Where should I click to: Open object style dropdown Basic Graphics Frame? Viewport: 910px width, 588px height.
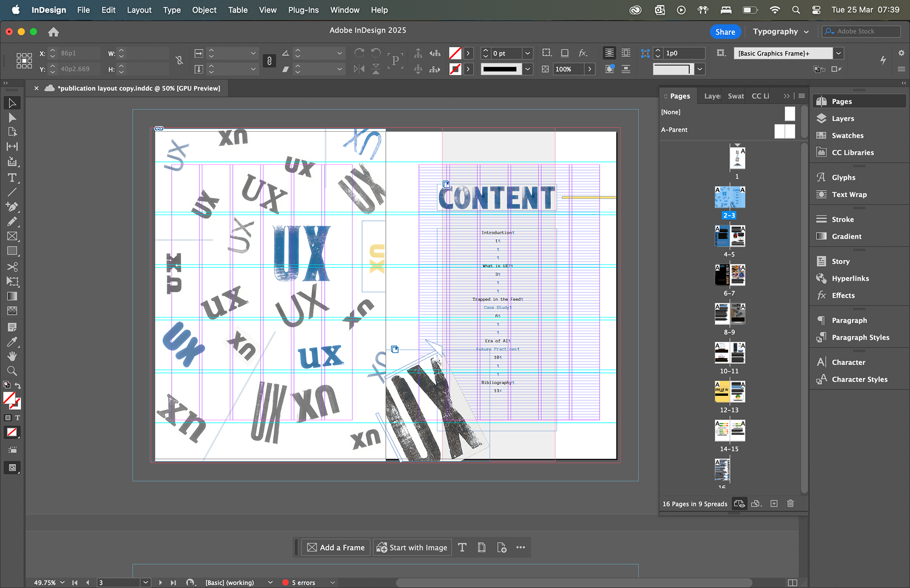(x=838, y=53)
